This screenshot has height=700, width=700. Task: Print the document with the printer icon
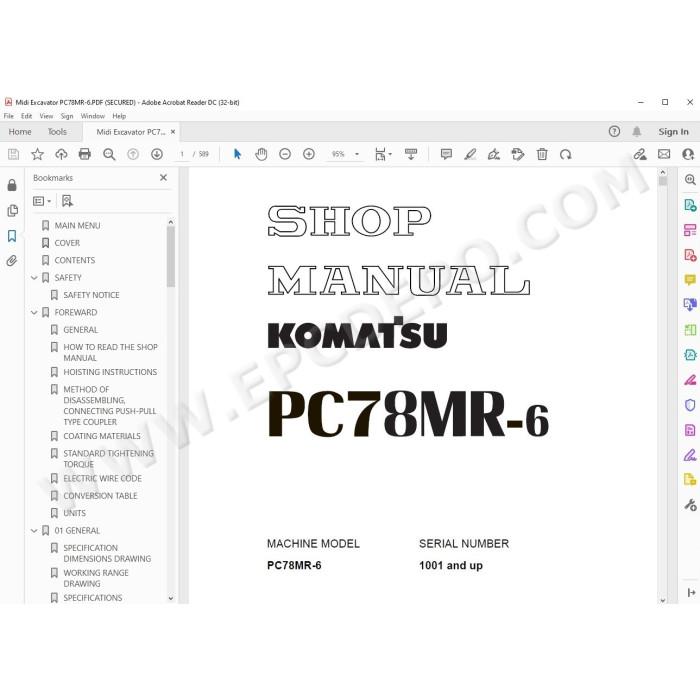click(85, 154)
